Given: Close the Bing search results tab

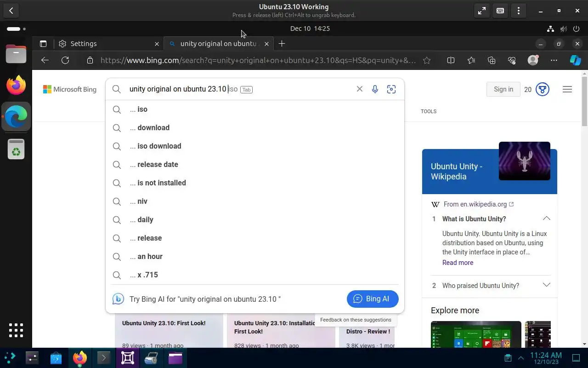Looking at the screenshot, I should coord(266,44).
